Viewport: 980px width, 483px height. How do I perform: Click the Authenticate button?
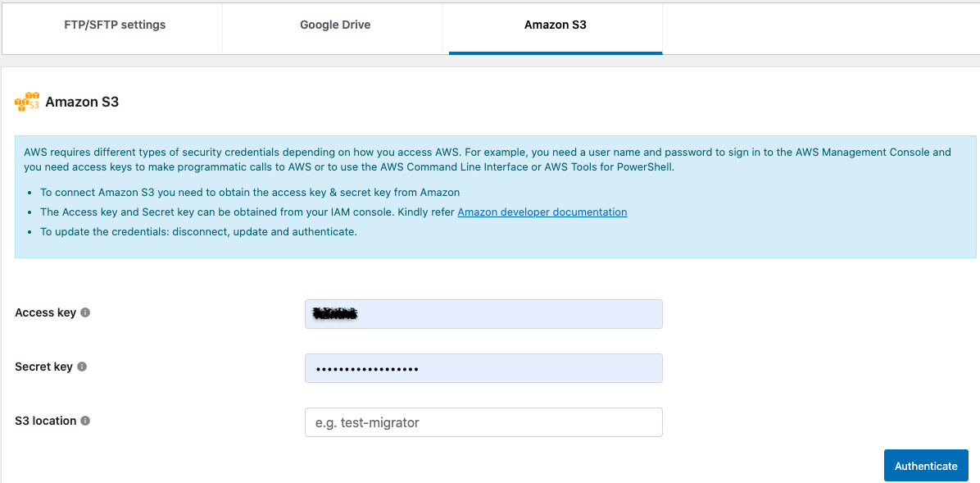click(926, 466)
